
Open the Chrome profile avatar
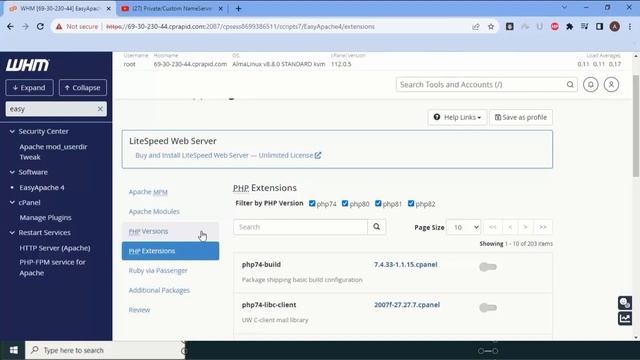(615, 27)
